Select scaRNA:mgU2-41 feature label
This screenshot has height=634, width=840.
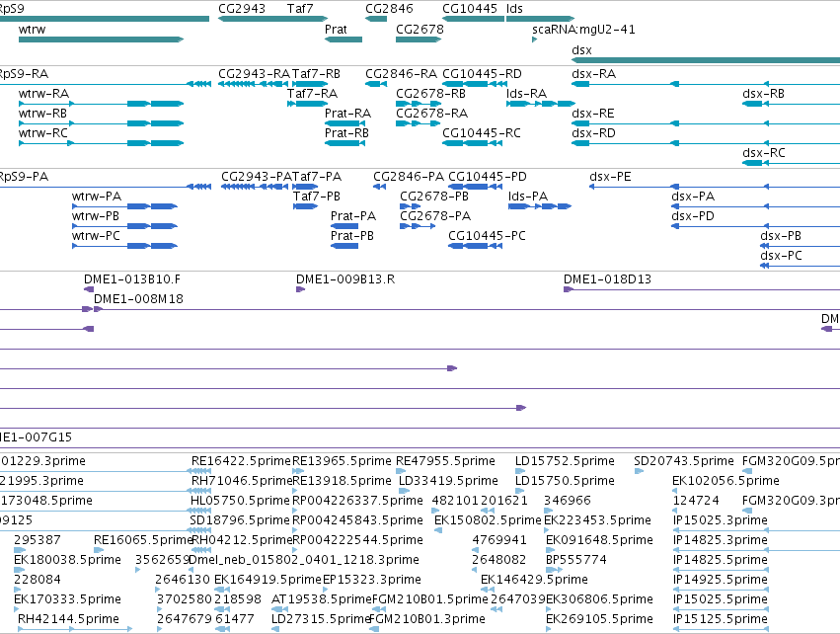coord(583,30)
